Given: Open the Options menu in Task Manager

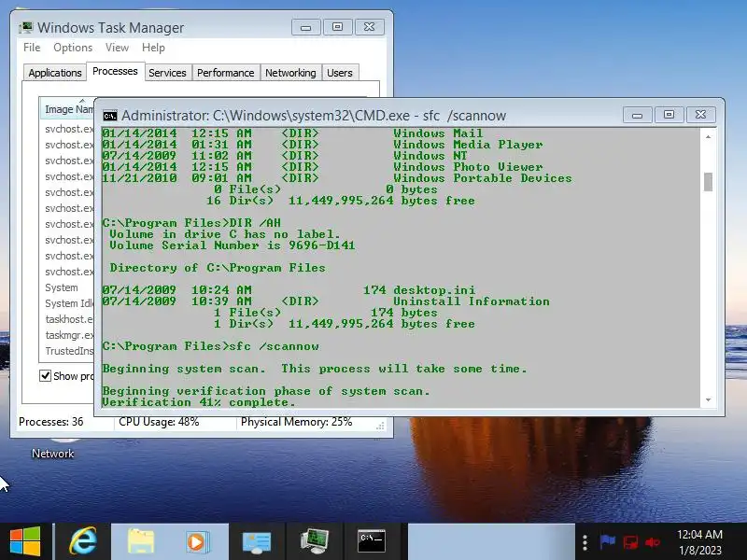Looking at the screenshot, I should tap(73, 48).
